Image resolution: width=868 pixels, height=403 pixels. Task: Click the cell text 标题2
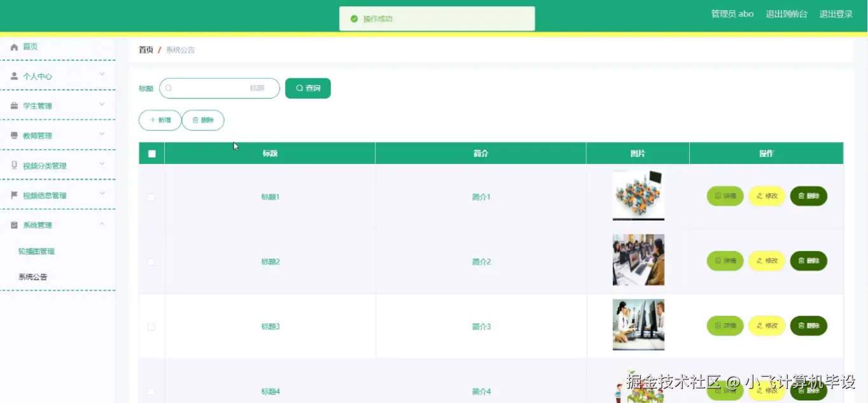(x=270, y=262)
